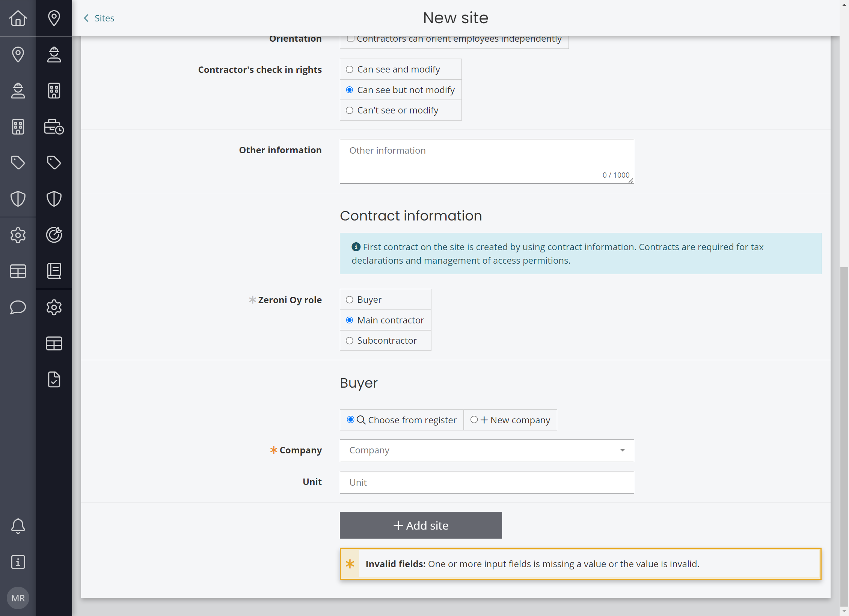849x616 pixels.
Task: Open the shield icon in the first sidebar column
Action: point(18,199)
